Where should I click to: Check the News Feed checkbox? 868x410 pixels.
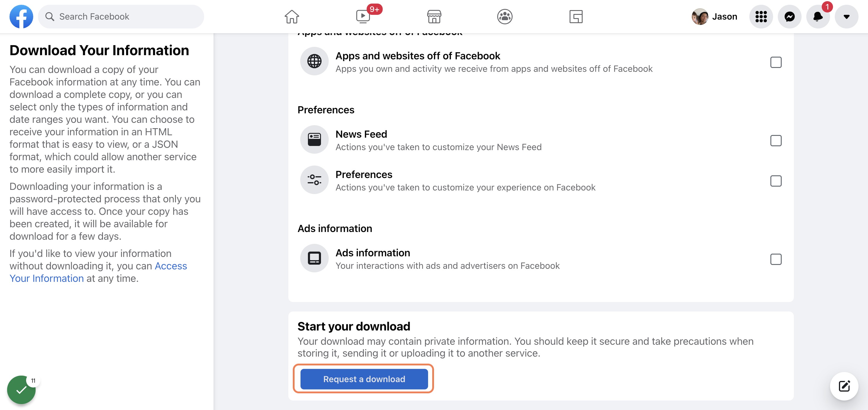click(776, 141)
